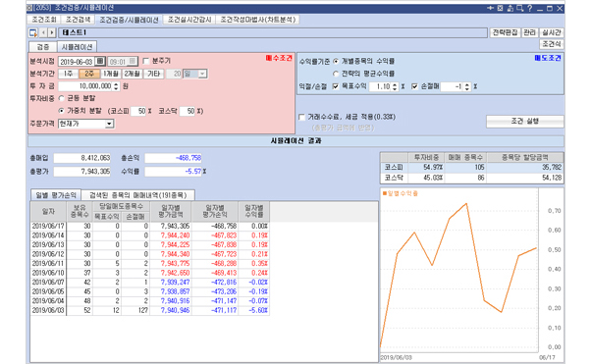Click the 전략편집 button
Viewport: 591px width, 364px height.
point(505,32)
